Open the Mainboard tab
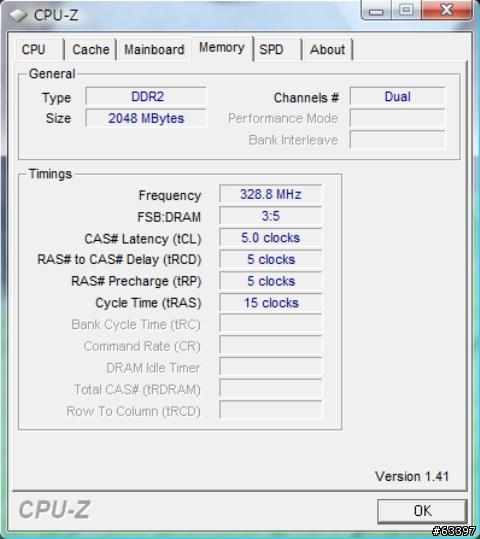480x539 pixels. tap(154, 50)
